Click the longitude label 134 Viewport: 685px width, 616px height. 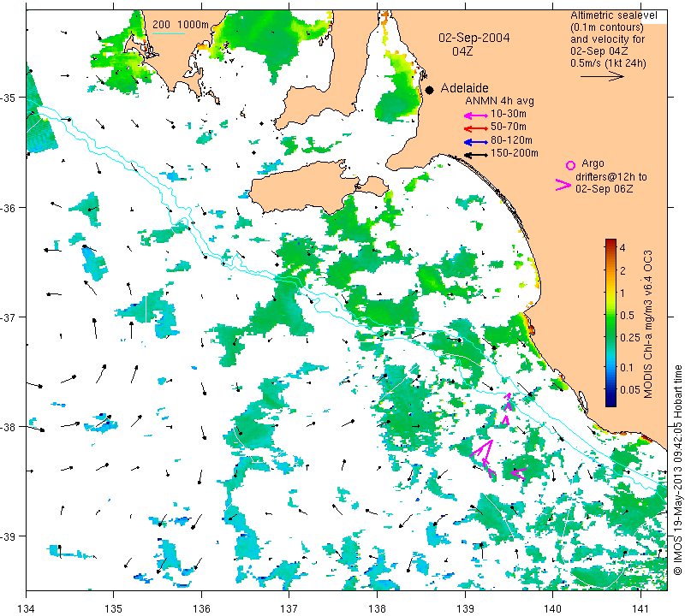pyautogui.click(x=27, y=607)
